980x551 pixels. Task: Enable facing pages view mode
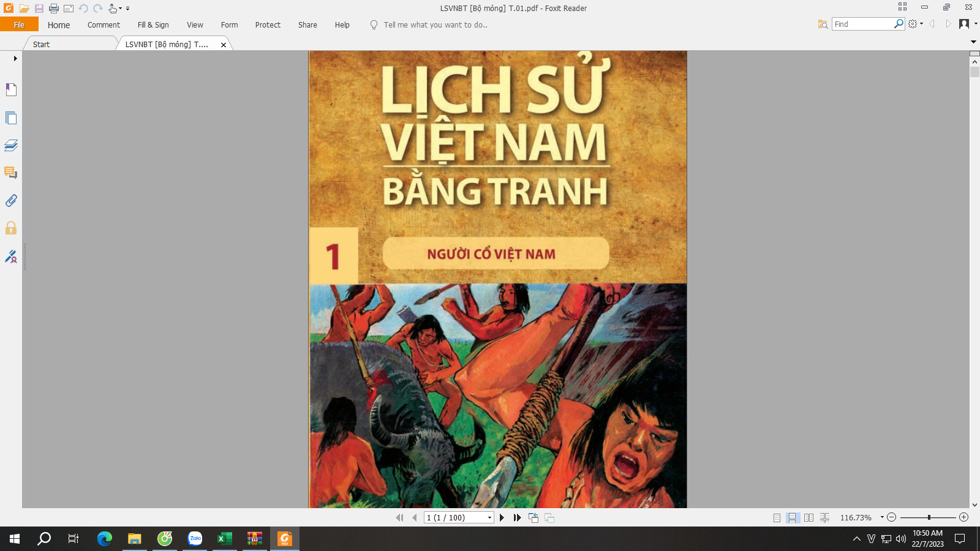coord(809,518)
